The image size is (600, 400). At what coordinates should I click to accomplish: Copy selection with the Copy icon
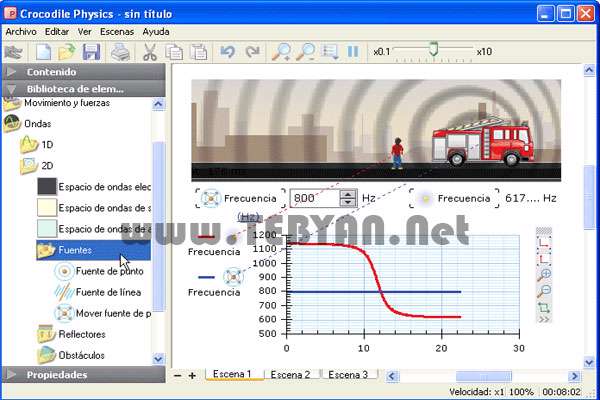coord(174,52)
